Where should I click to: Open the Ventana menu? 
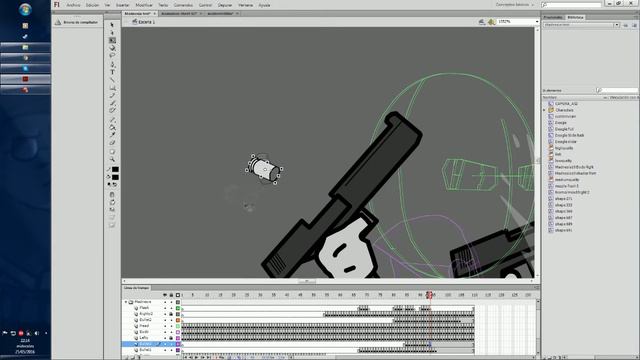tap(246, 5)
